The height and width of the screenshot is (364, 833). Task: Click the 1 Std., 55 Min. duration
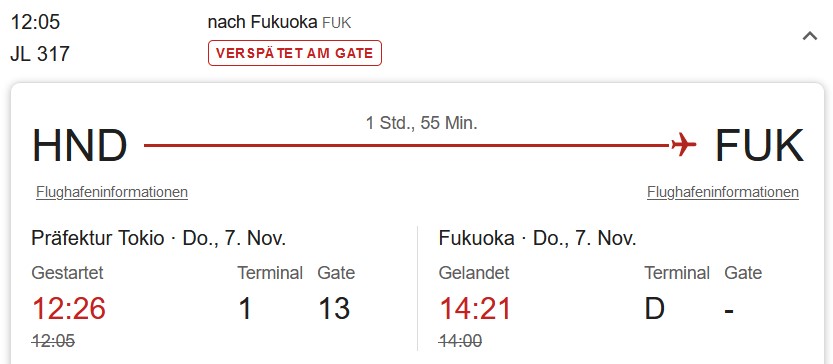(x=422, y=123)
